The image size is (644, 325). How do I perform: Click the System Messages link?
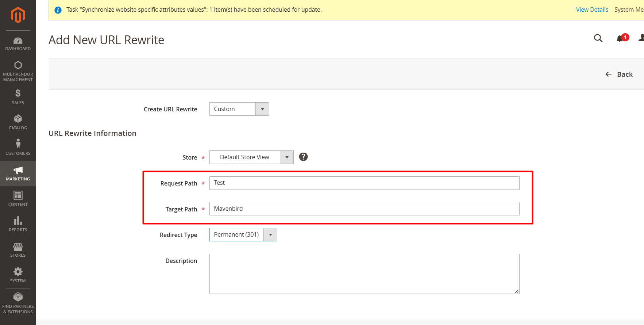pos(629,9)
